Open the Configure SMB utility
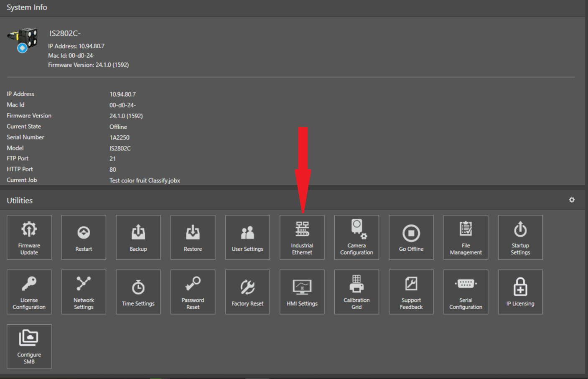 [29, 346]
